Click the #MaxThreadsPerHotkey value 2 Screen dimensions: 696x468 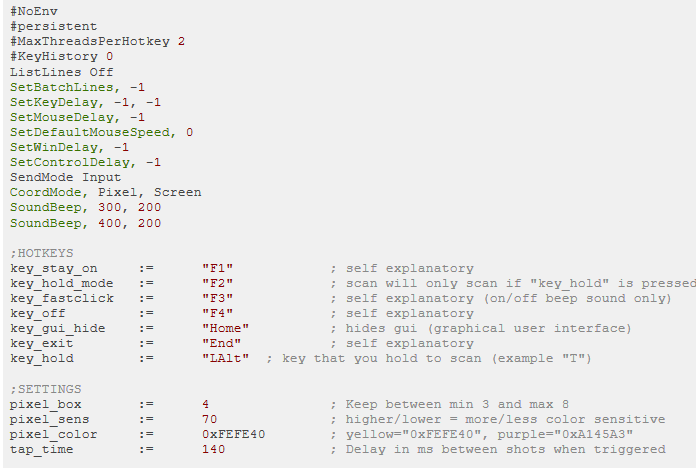181,41
